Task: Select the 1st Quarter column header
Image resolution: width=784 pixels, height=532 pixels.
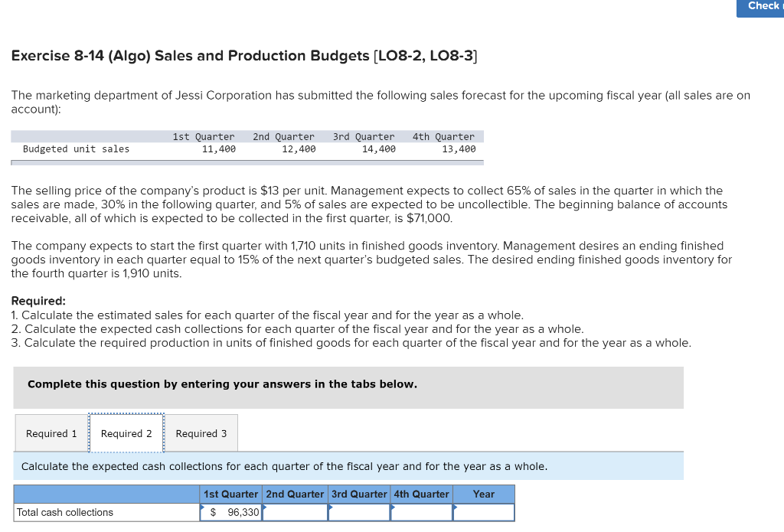Action: point(230,494)
